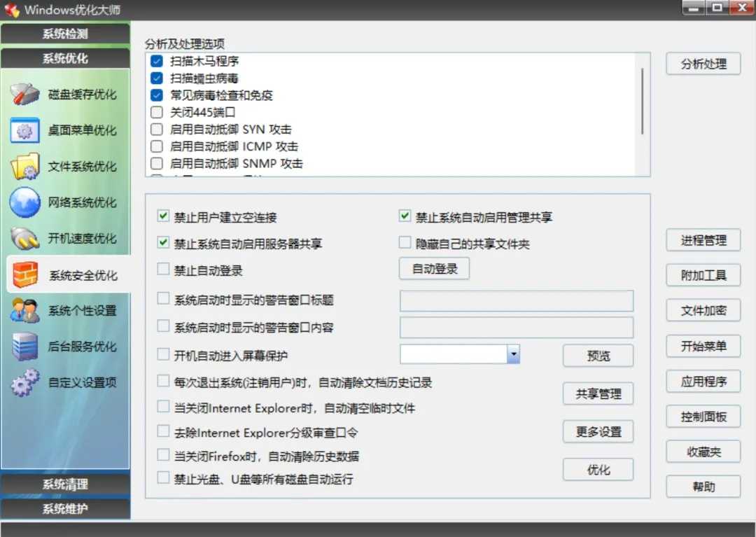Check 禁止光盘、U盘等所有磁盘自动运行
756x537 pixels.
(163, 477)
